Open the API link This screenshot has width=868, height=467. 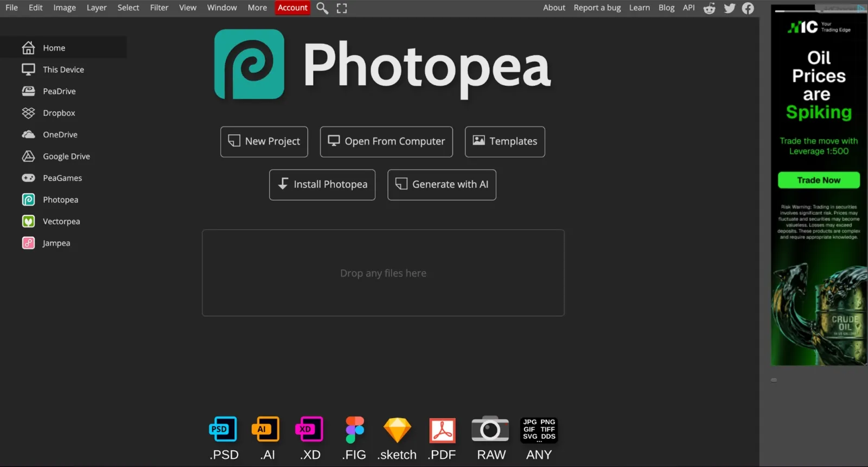point(688,8)
